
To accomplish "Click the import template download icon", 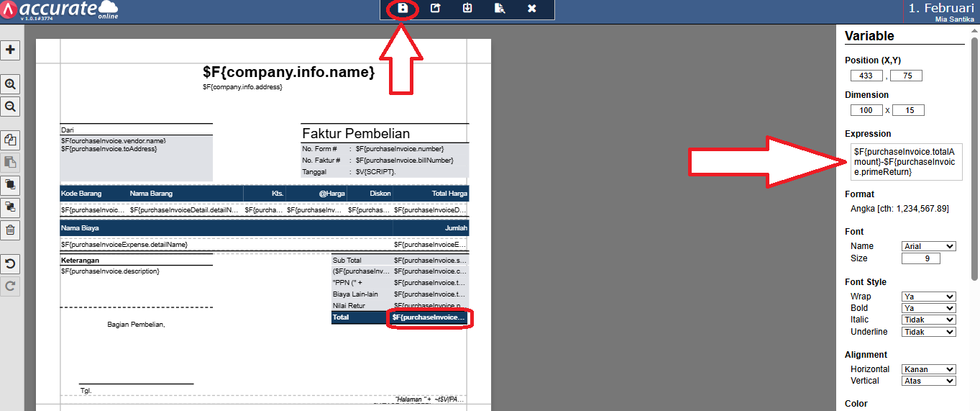I will point(467,9).
